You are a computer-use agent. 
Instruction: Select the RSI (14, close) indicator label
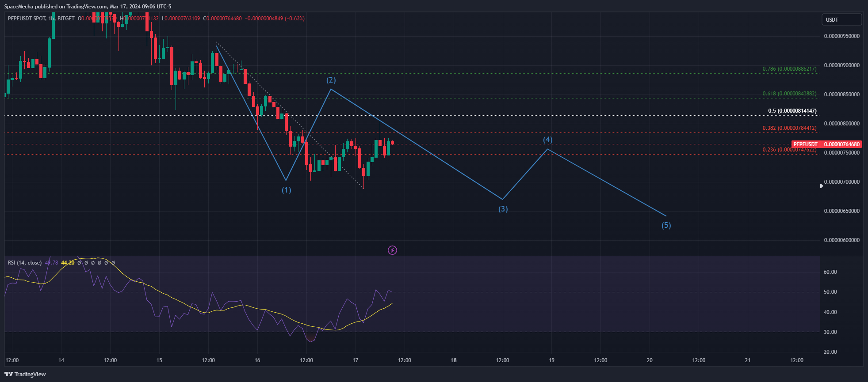coord(25,263)
